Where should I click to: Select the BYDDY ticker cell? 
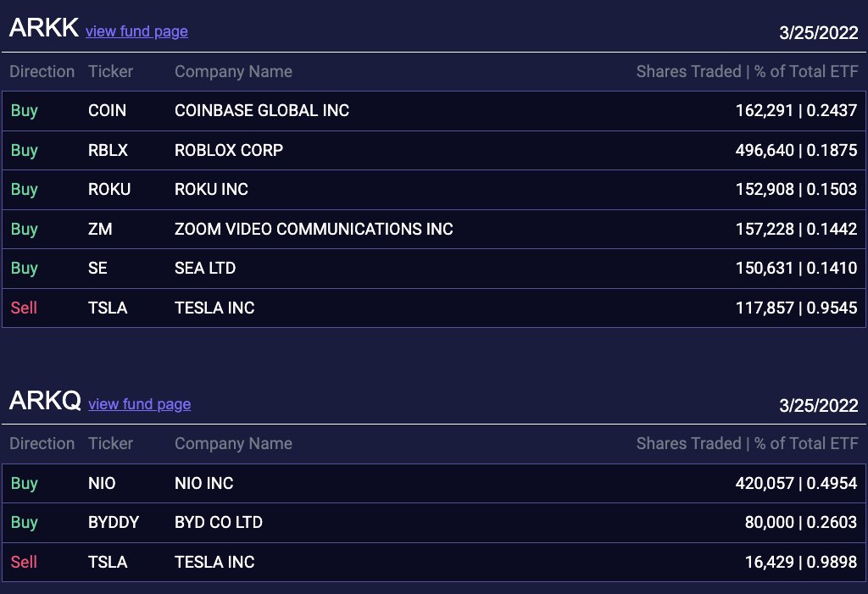point(114,522)
